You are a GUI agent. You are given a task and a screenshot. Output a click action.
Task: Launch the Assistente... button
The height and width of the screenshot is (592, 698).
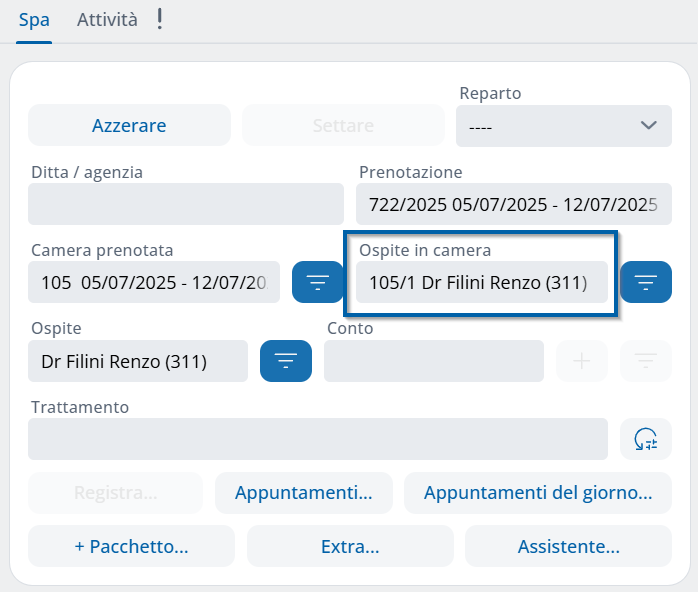click(x=568, y=547)
